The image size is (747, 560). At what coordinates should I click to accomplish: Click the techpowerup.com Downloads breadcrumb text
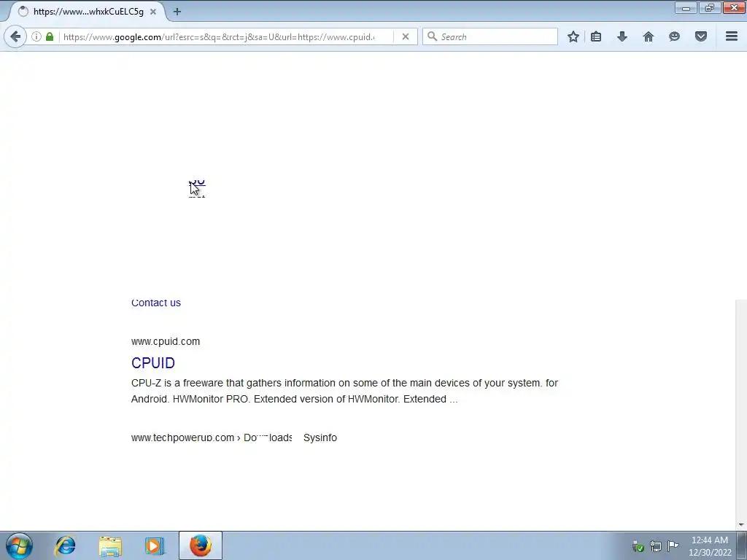pyautogui.click(x=212, y=437)
